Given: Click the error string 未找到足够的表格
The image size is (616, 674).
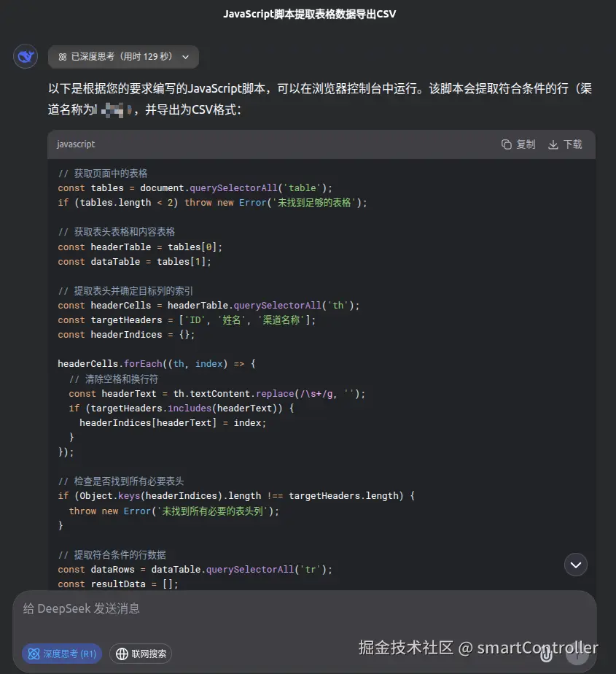Looking at the screenshot, I should click(x=314, y=203).
